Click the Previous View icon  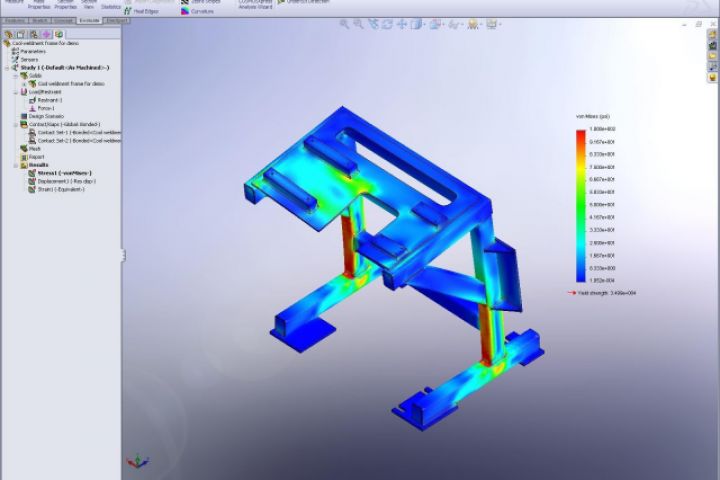(373, 24)
